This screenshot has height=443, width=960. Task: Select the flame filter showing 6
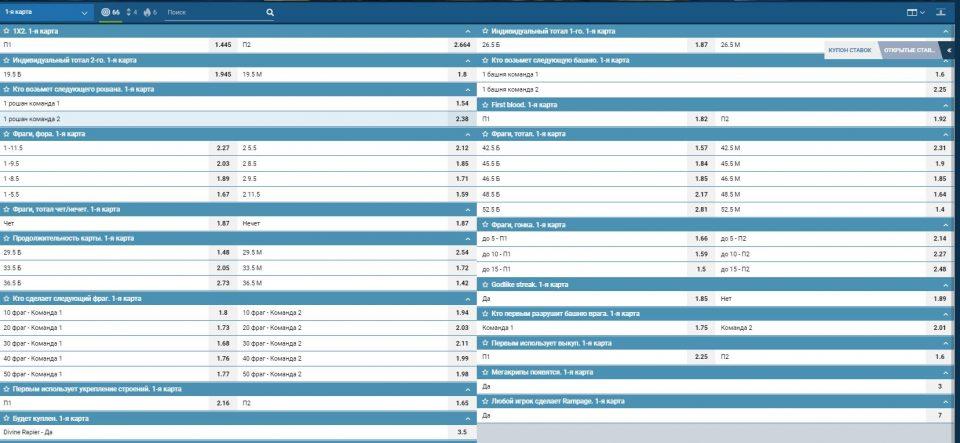coord(150,13)
